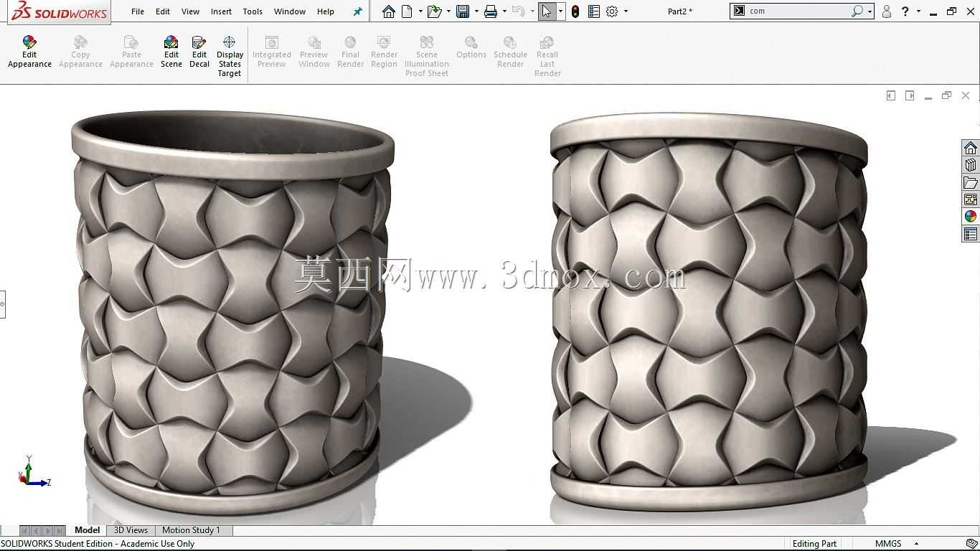The image size is (980, 551).
Task: Switch to the Motion Study 1 tab
Action: (191, 530)
